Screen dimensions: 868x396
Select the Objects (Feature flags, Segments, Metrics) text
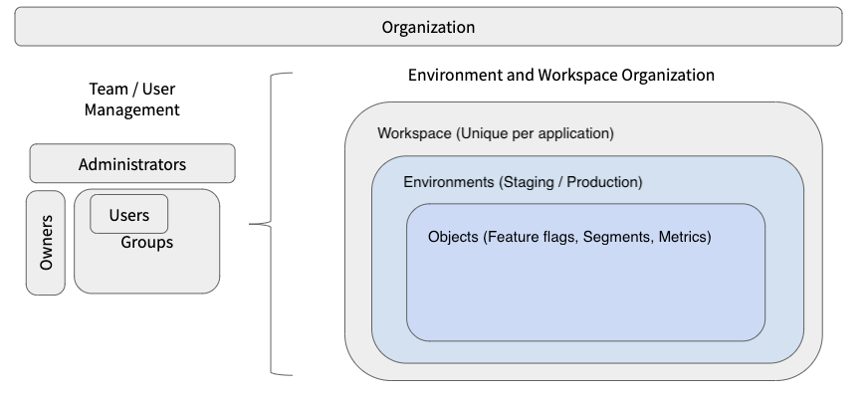[569, 237]
